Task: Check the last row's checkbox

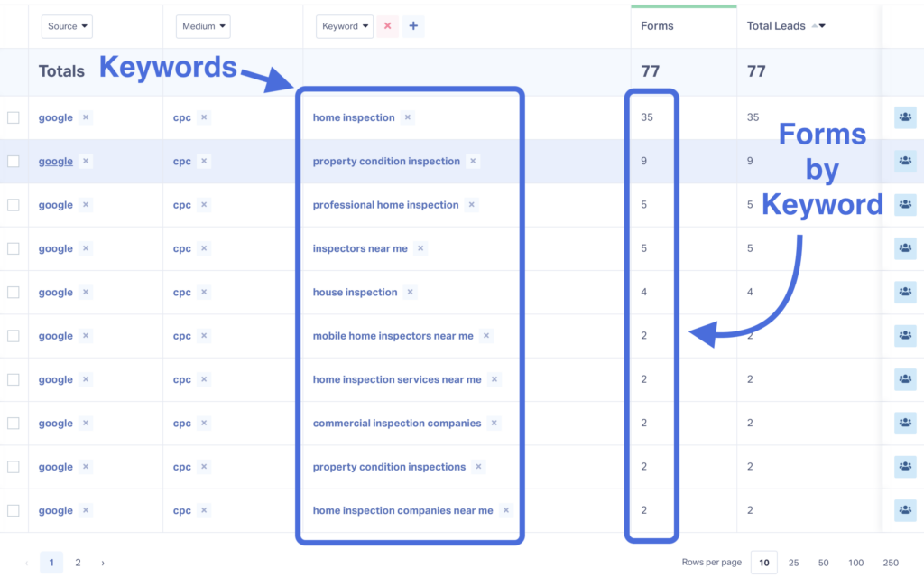Action: coord(15,510)
